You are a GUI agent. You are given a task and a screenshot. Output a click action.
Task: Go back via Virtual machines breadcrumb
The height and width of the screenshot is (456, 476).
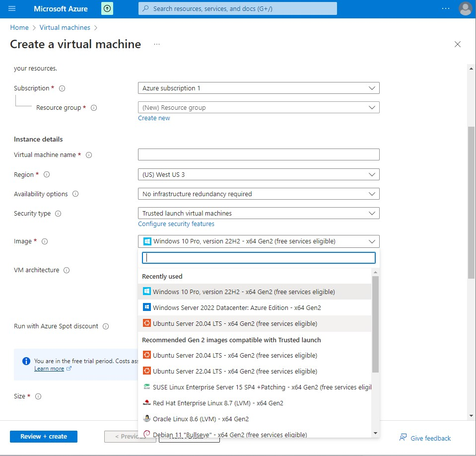tap(65, 27)
